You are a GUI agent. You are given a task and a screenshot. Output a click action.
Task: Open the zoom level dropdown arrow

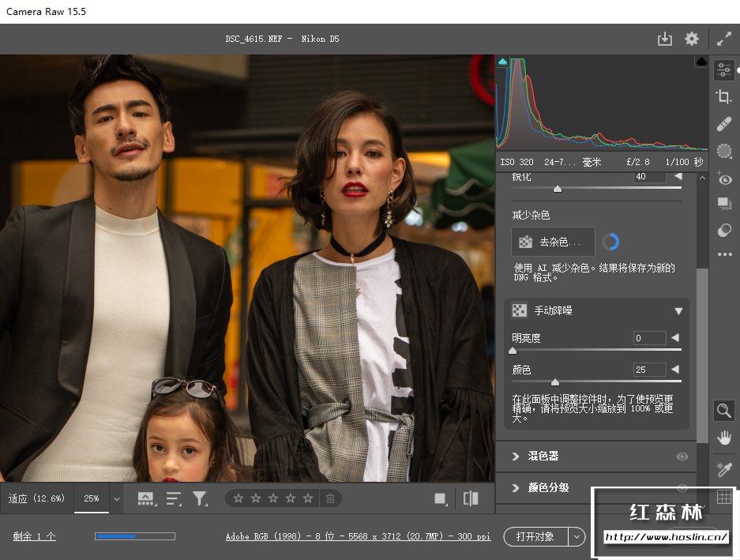(x=117, y=499)
